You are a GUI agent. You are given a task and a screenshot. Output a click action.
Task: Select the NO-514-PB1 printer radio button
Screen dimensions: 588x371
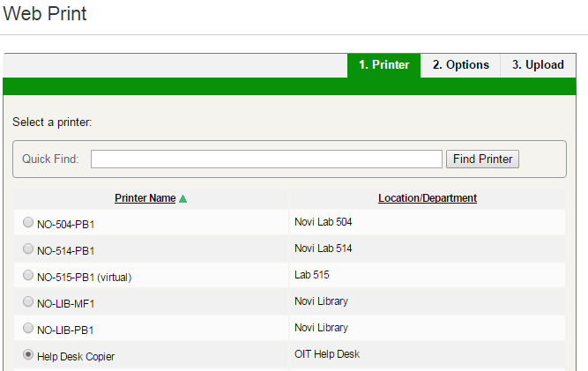(28, 249)
